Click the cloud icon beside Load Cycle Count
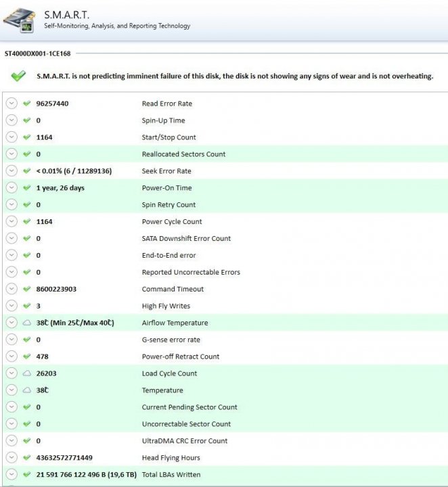The image size is (448, 487). pyautogui.click(x=27, y=373)
